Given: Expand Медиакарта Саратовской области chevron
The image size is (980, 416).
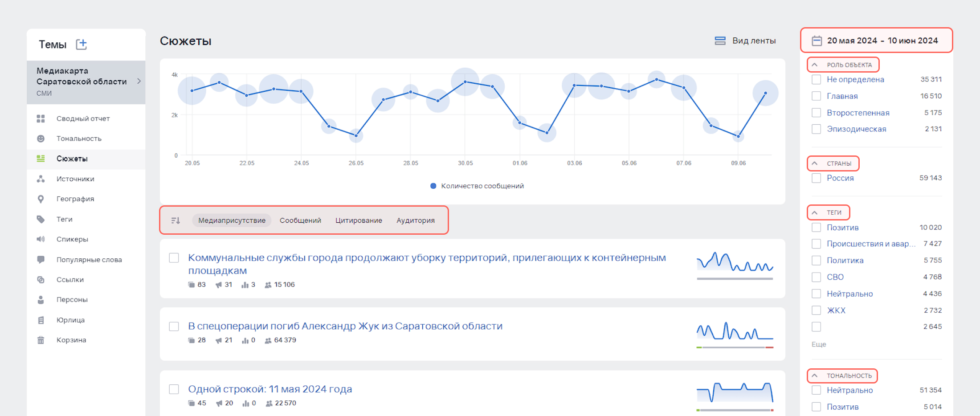Looking at the screenshot, I should (x=139, y=81).
